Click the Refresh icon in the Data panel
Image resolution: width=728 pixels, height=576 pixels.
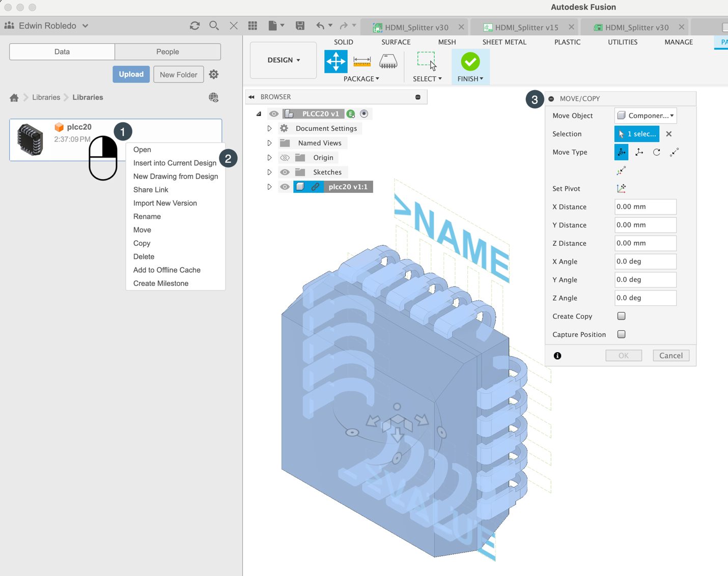(194, 25)
